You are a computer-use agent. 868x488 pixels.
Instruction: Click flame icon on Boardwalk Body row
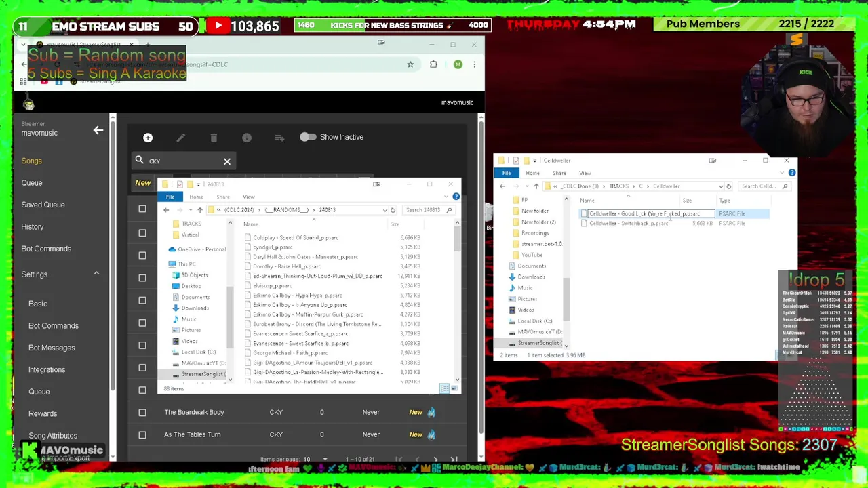pyautogui.click(x=431, y=412)
